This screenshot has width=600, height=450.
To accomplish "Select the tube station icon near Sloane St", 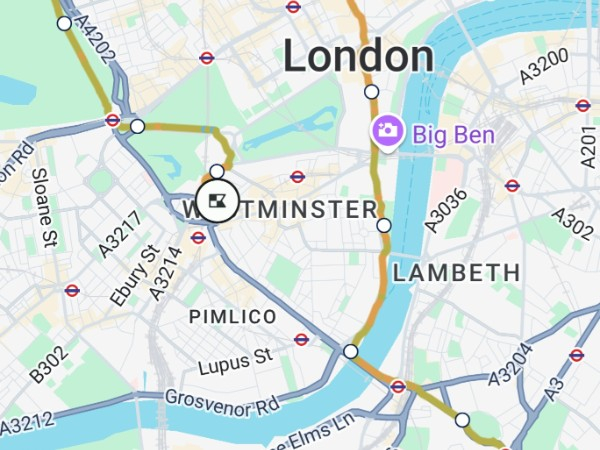I will (72, 291).
